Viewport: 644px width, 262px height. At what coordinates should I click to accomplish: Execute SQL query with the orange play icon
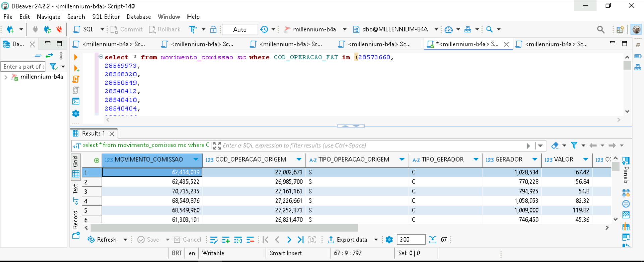(x=76, y=57)
